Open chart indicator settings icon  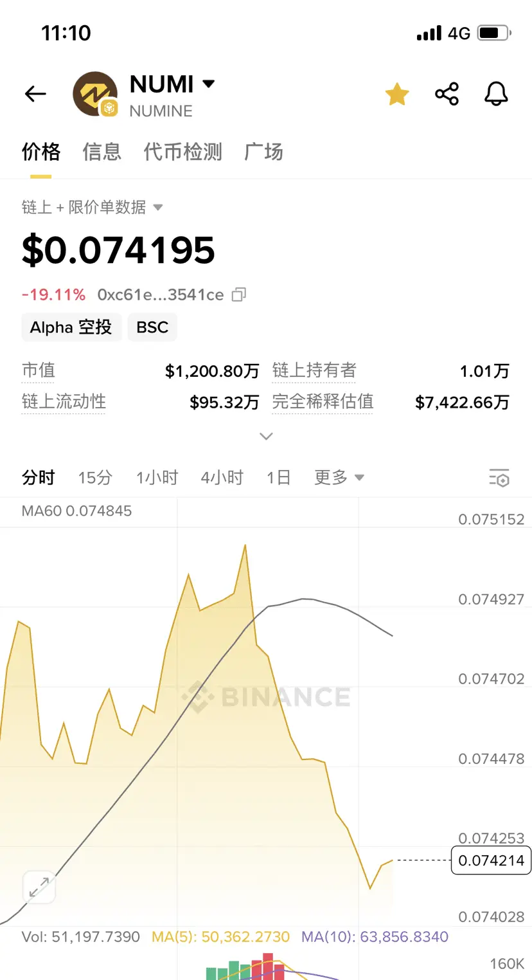click(x=499, y=478)
